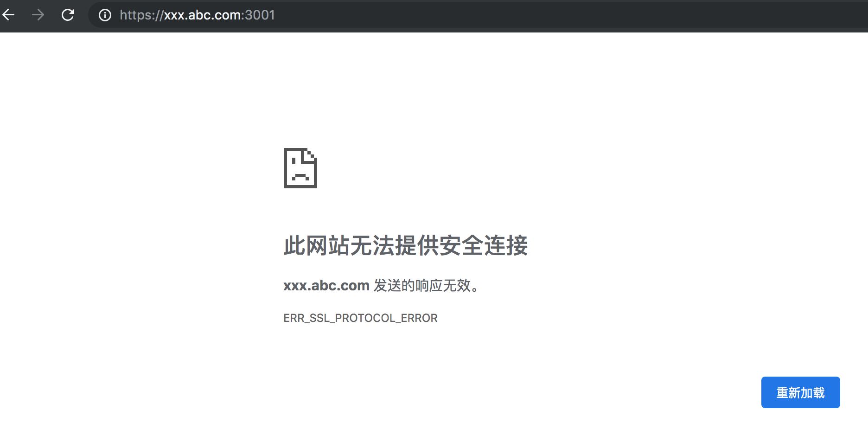Click the word 安全连接 in heading

[483, 245]
